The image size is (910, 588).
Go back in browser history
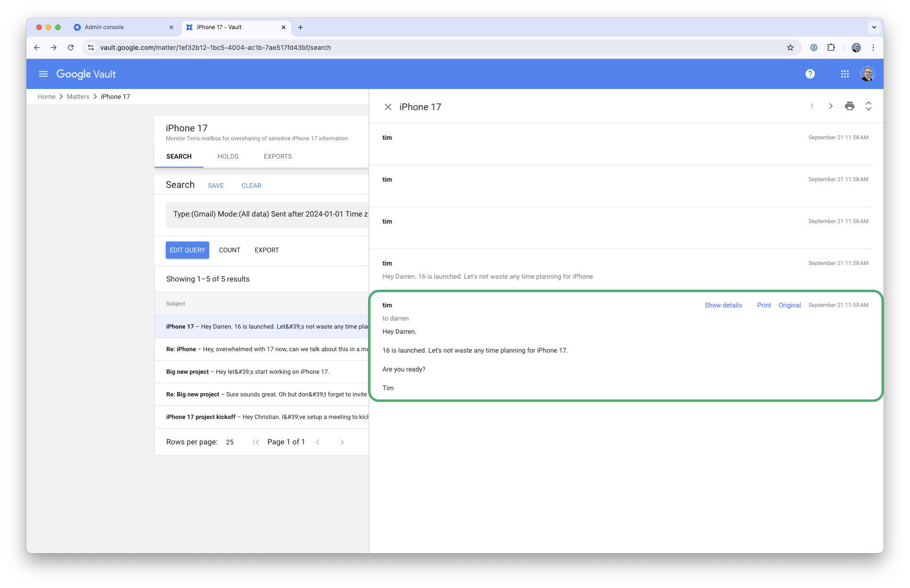[x=37, y=48]
